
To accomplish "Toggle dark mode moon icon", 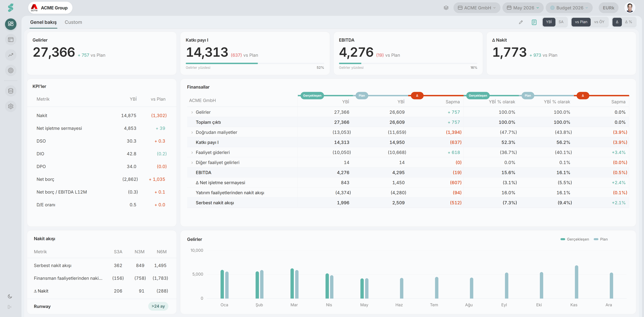I will pyautogui.click(x=10, y=296).
